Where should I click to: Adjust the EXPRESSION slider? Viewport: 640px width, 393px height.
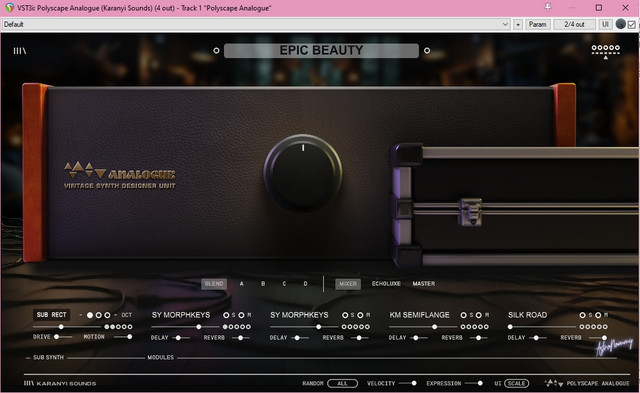pyautogui.click(x=474, y=383)
